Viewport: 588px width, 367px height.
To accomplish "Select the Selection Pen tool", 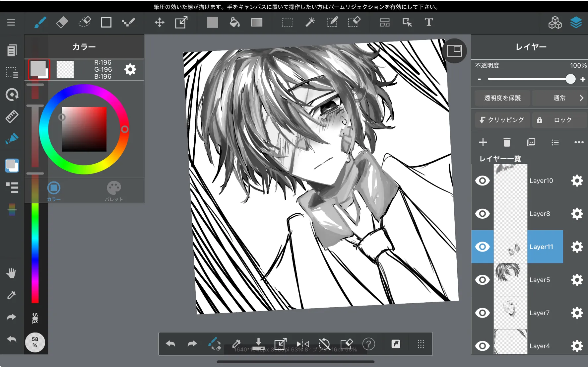I will point(332,23).
